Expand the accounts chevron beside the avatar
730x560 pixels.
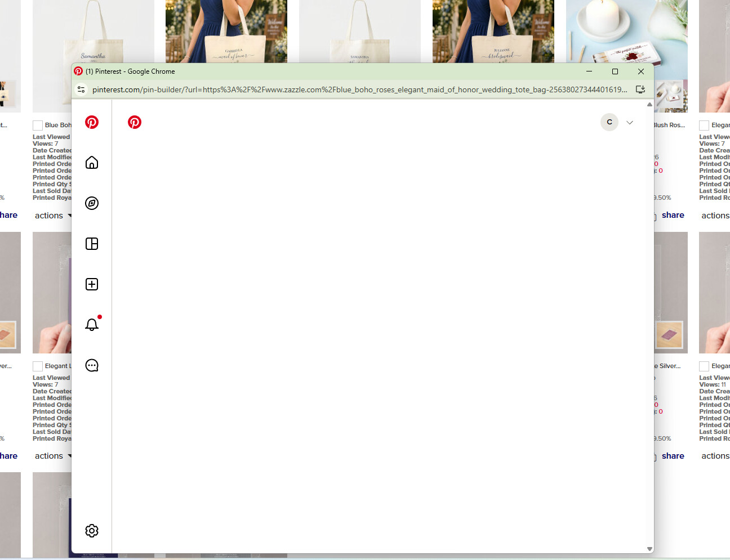point(630,123)
